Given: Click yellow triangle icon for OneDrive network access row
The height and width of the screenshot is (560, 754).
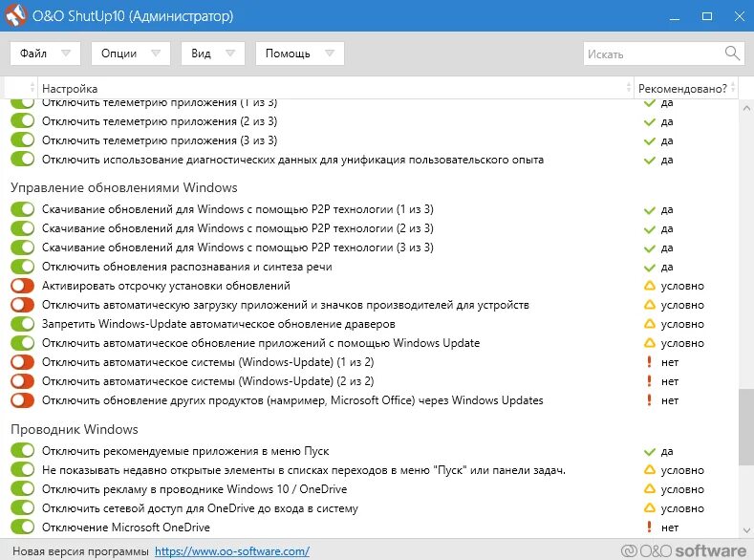Looking at the screenshot, I should 650,508.
